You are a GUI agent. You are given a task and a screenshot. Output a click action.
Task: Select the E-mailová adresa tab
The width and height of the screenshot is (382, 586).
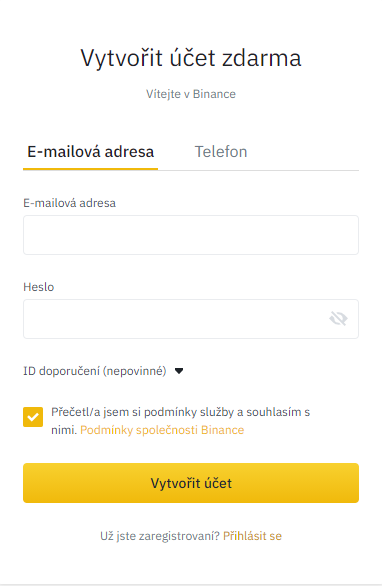(x=90, y=152)
